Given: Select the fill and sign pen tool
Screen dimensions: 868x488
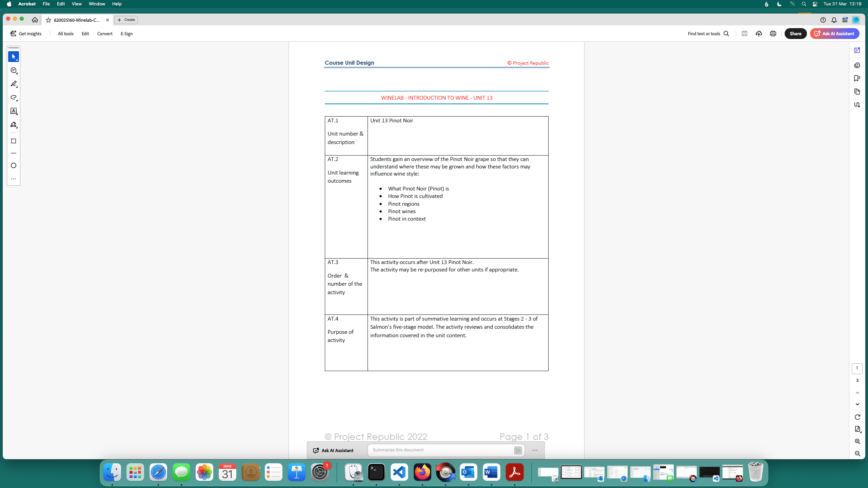Looking at the screenshot, I should click(14, 125).
